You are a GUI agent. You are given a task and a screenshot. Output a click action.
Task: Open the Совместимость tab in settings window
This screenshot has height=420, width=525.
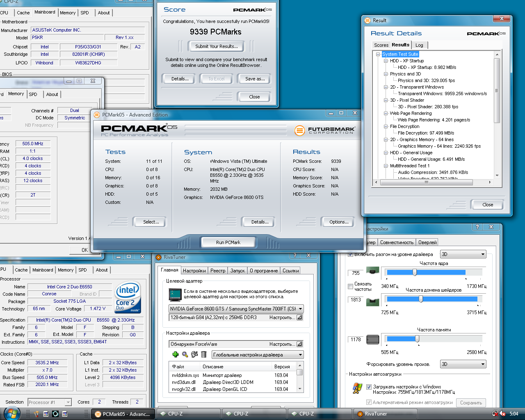click(397, 242)
